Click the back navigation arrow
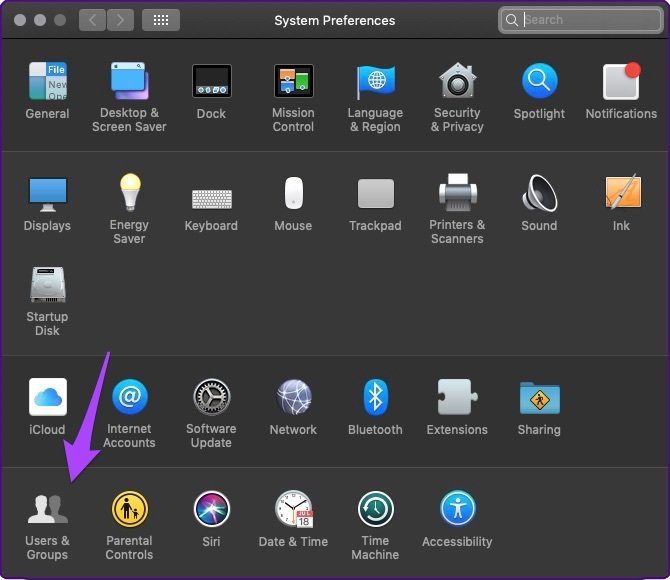 [92, 20]
